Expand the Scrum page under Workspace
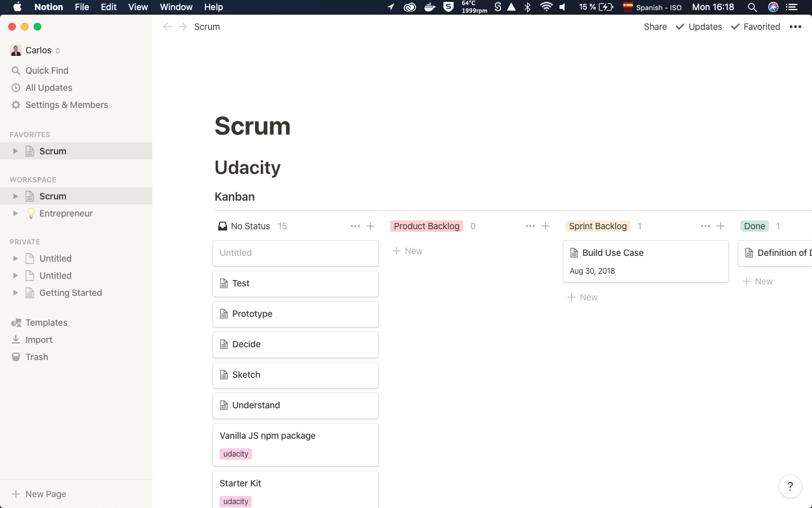The image size is (812, 508). pos(16,196)
